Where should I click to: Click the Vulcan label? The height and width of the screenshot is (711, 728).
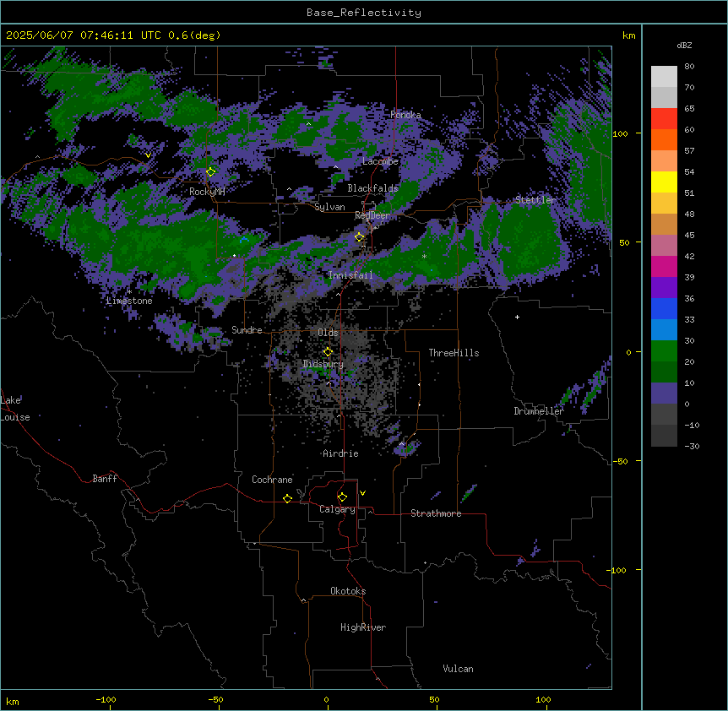point(458,669)
